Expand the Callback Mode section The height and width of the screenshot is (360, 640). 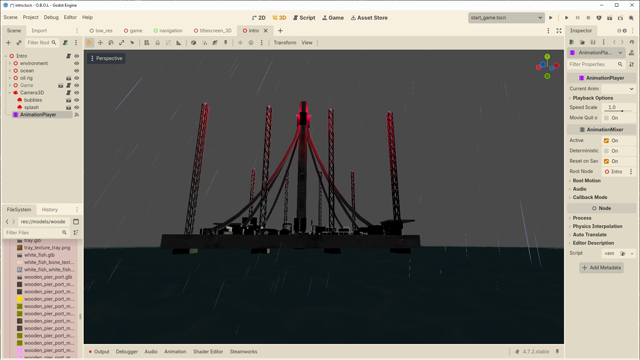click(589, 197)
